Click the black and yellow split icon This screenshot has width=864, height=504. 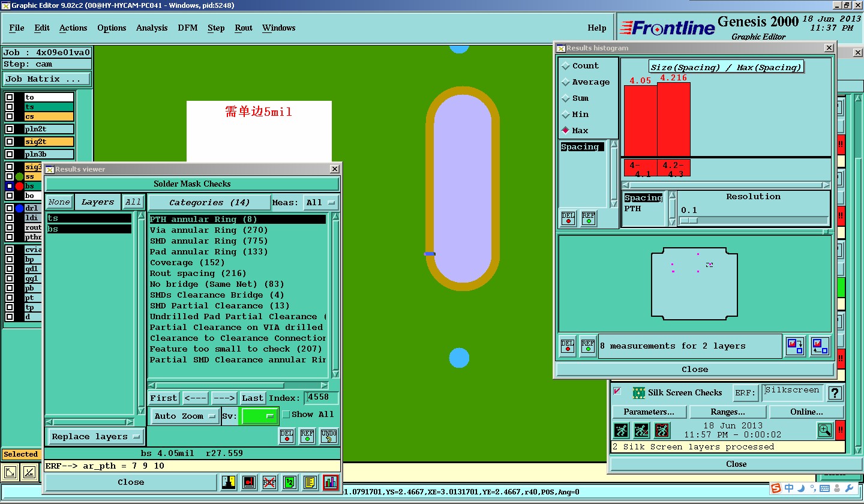229,482
